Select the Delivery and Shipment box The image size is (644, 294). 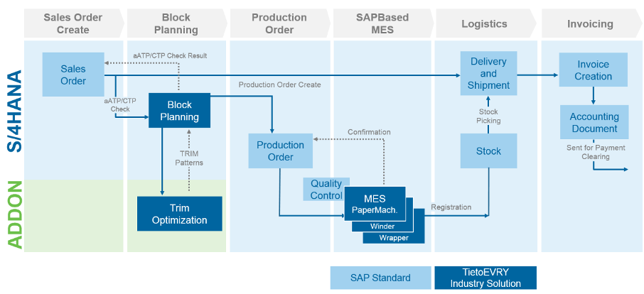[x=488, y=73]
